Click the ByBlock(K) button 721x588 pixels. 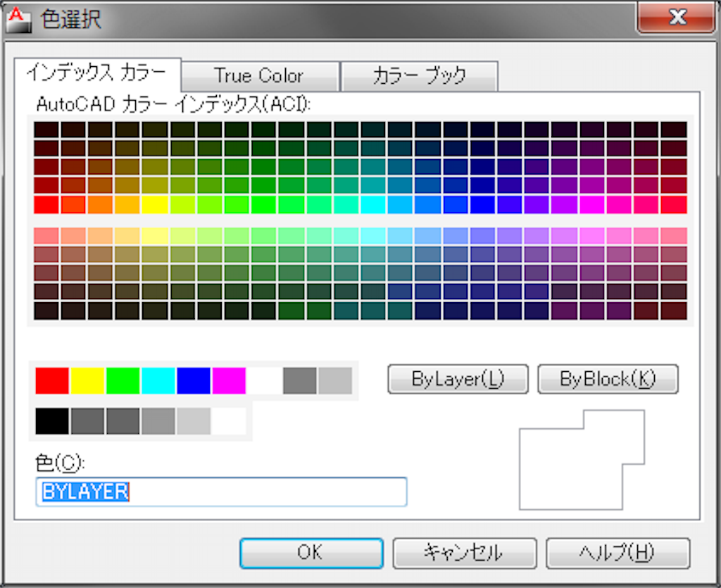click(608, 379)
